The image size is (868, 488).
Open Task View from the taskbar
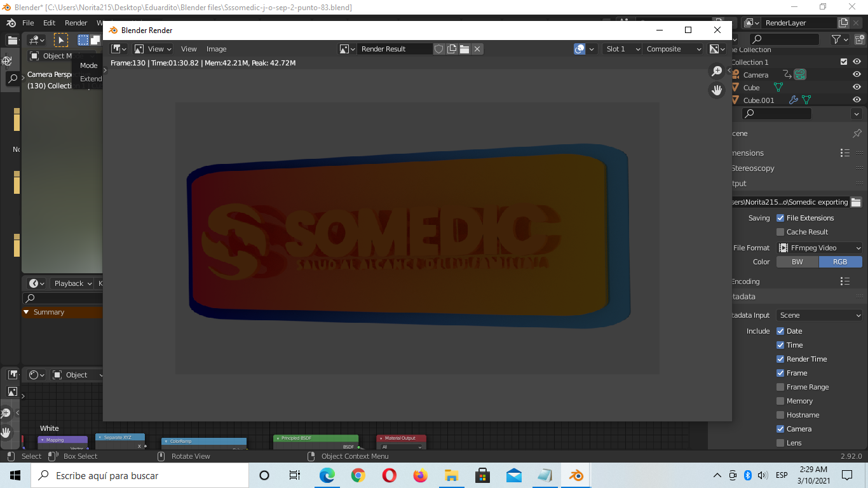click(x=295, y=475)
